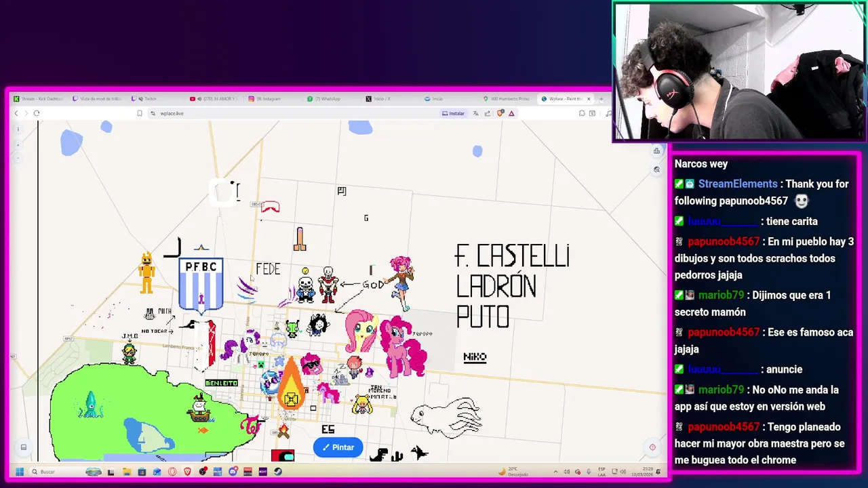Open File Explorer from taskbar
Screen dimensions: 868x488
tap(125, 472)
